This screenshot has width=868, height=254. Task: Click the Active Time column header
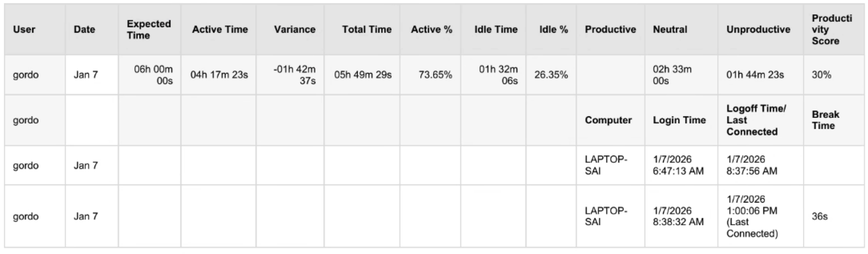point(219,30)
